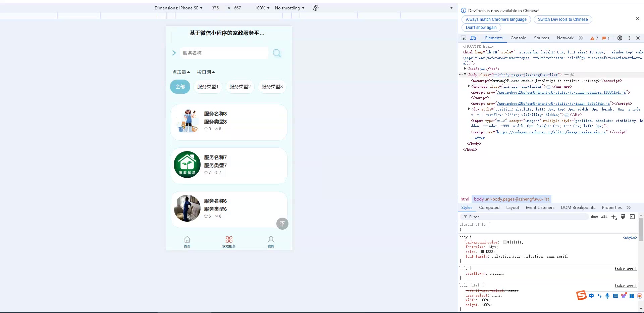Viewport: 644px width, 313px height.
Task: Switch to the Network tab
Action: [x=565, y=38]
